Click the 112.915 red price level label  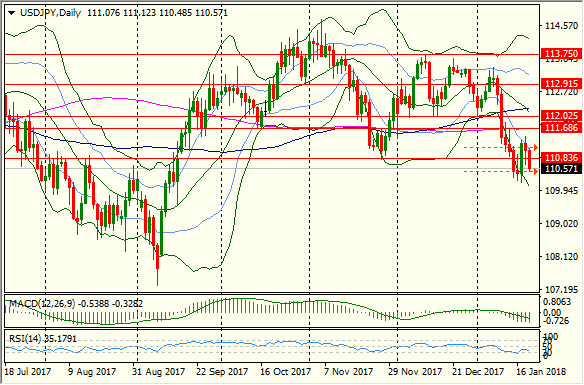[561, 83]
